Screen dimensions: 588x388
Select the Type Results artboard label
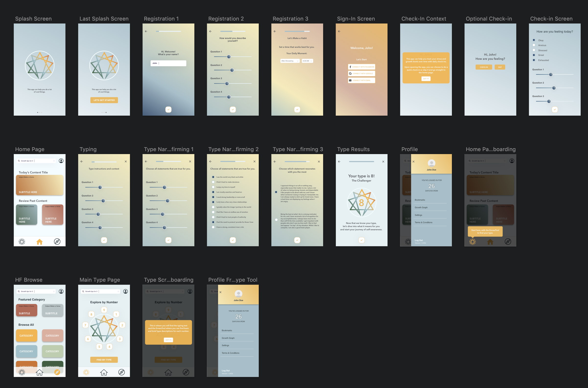pos(353,149)
